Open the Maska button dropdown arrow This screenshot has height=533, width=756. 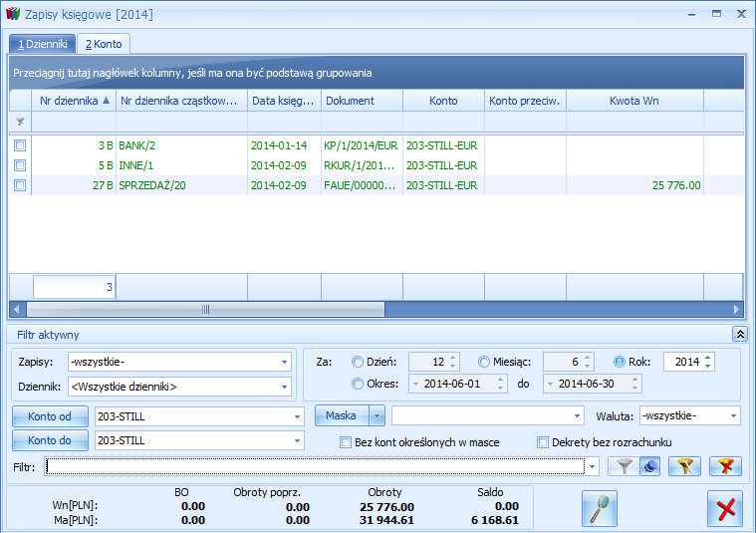378,415
